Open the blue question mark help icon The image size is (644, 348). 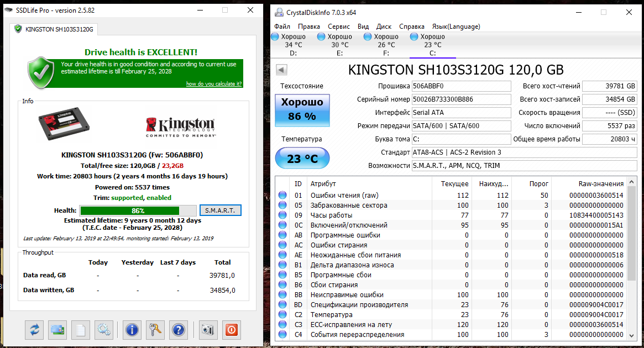[x=178, y=330]
